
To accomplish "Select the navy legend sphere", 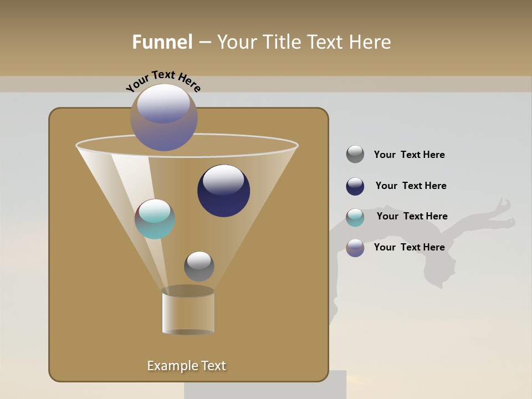I will point(355,186).
